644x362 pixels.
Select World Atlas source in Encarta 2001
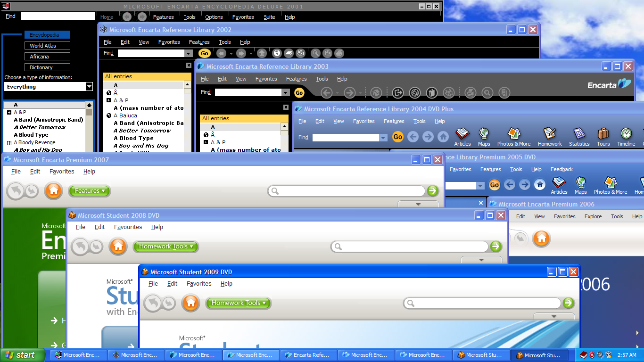pyautogui.click(x=47, y=46)
